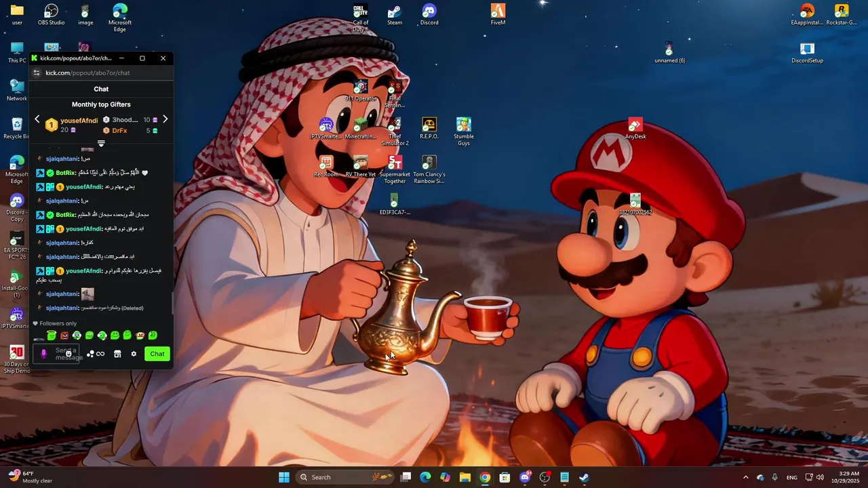
Task: Open the user folder on desktop
Action: [x=17, y=14]
